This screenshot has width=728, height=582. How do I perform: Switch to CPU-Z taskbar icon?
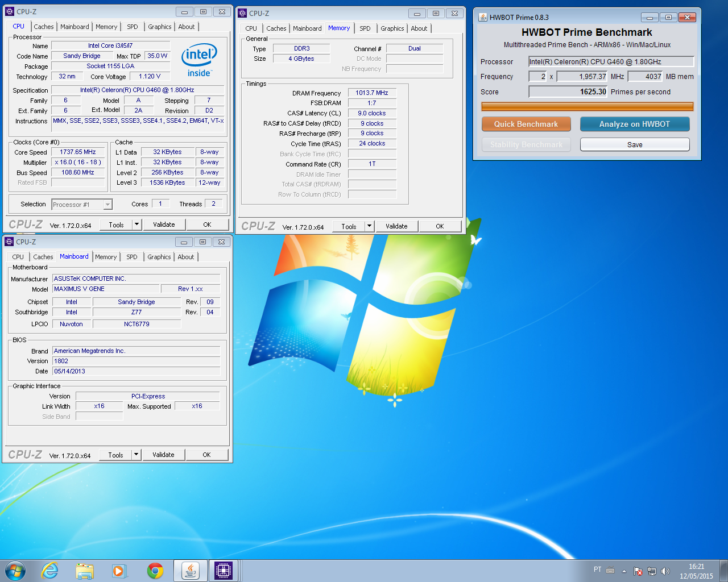(224, 571)
